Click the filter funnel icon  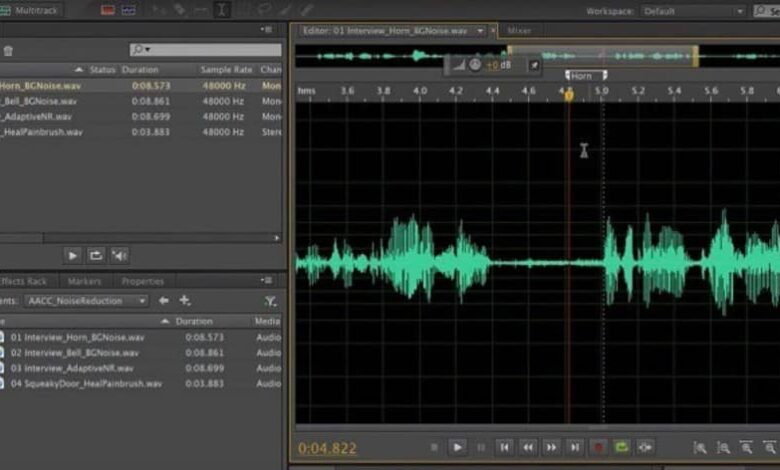pos(271,301)
